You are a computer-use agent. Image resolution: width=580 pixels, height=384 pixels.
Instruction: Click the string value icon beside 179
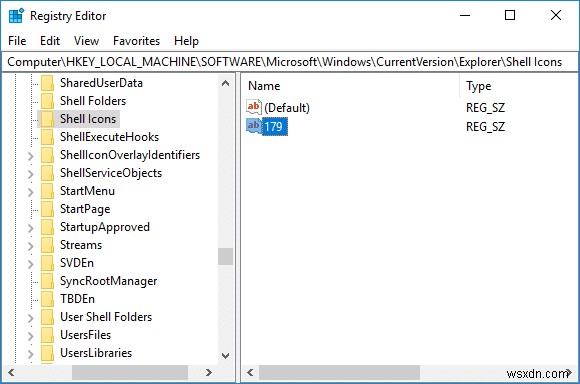point(254,126)
